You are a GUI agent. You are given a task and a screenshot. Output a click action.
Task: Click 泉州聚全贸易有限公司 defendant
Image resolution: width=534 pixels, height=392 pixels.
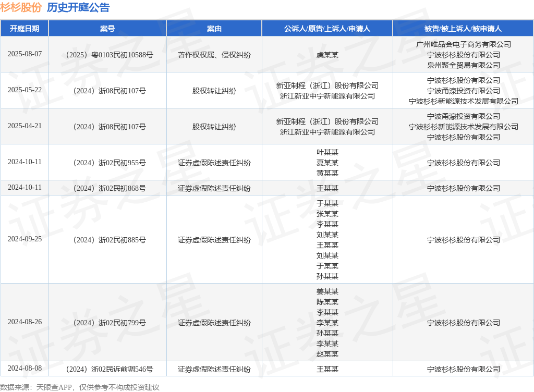(464, 65)
